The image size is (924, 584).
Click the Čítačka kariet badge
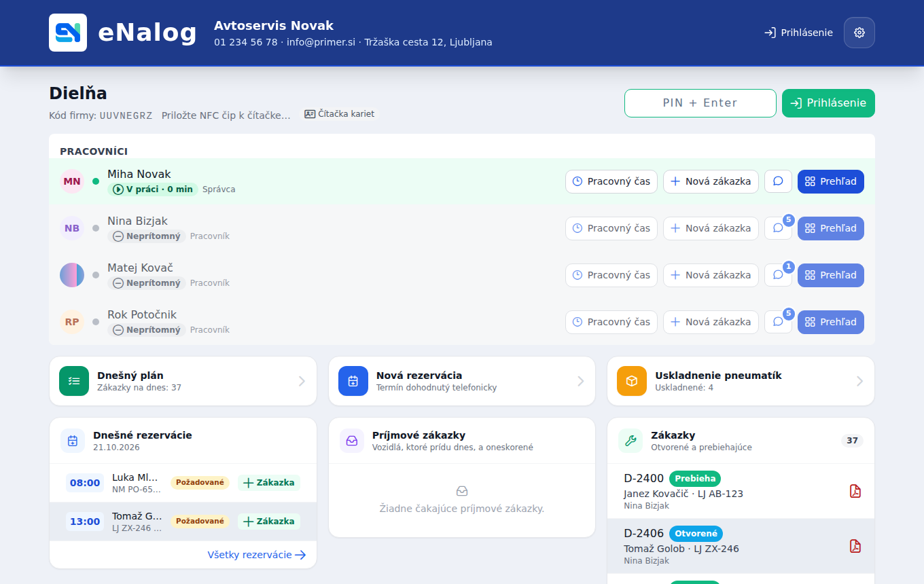tap(339, 114)
